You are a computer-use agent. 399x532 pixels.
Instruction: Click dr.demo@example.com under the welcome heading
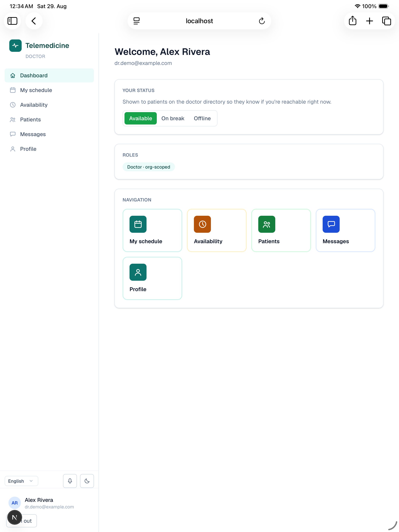click(x=143, y=63)
